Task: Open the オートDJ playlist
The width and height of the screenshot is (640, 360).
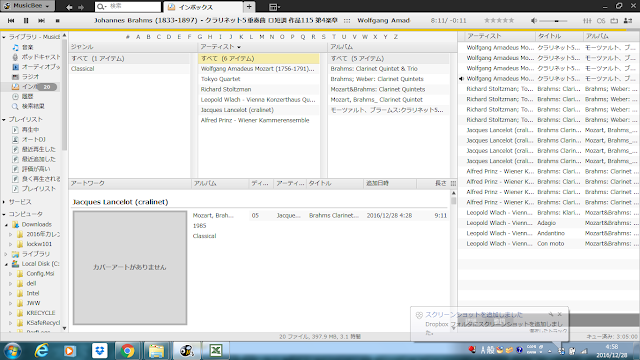Action: (33, 140)
